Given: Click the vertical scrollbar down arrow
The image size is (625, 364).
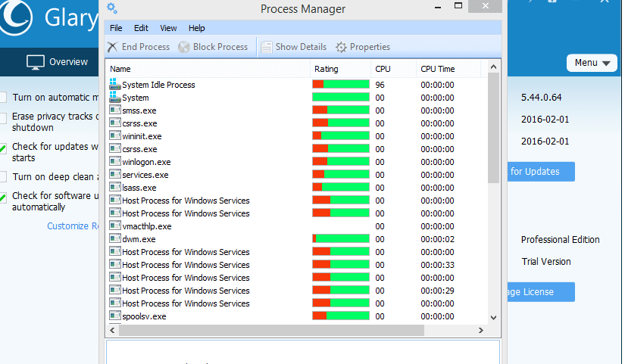Looking at the screenshot, I should pyautogui.click(x=493, y=318).
